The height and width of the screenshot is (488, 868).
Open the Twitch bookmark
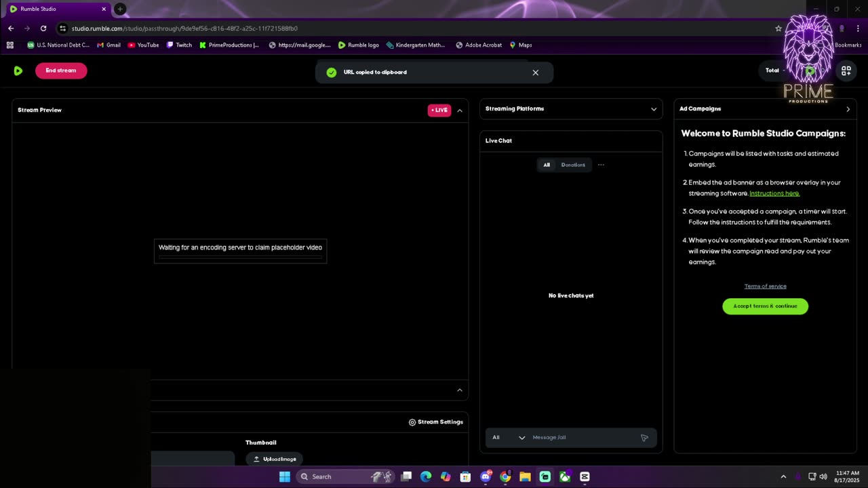point(179,45)
